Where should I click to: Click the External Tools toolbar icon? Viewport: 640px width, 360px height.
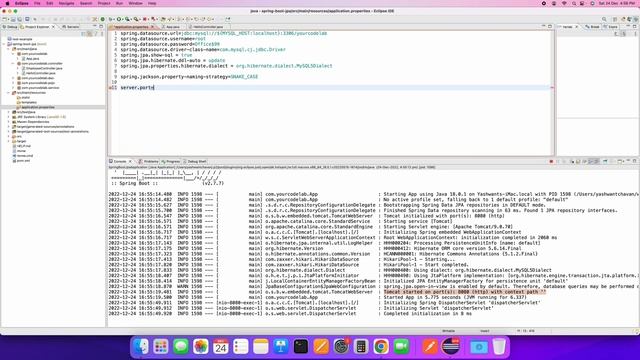pyautogui.click(x=136, y=19)
